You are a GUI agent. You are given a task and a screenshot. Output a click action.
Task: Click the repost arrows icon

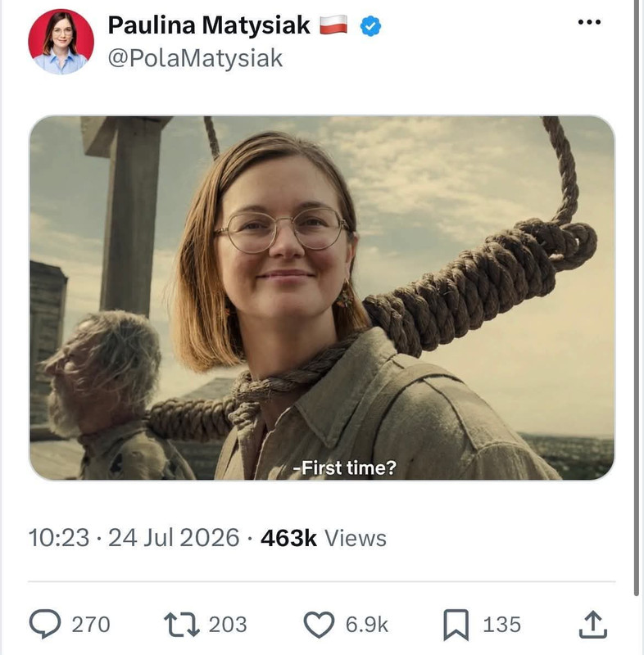181,625
